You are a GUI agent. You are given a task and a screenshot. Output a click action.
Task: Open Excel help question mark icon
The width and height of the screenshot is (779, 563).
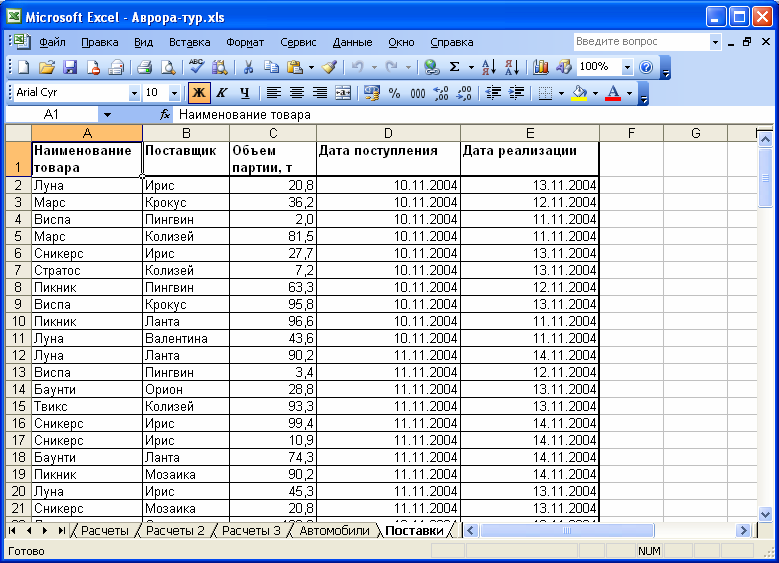point(646,67)
